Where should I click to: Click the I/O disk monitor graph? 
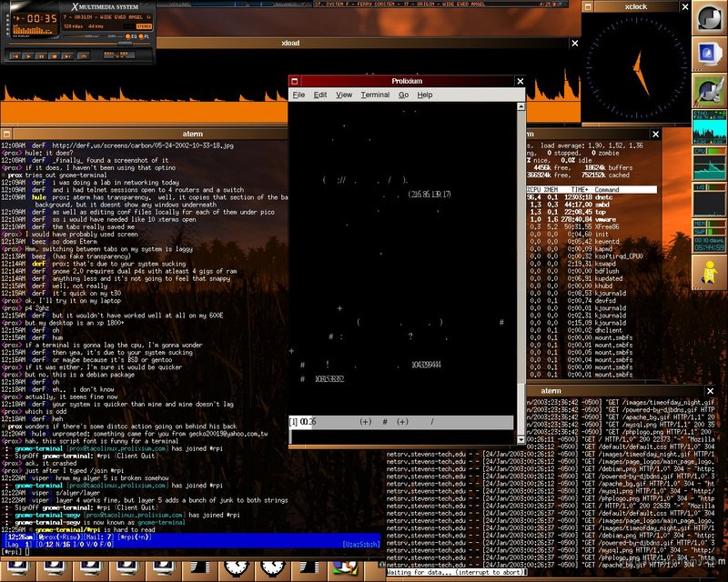(710, 205)
